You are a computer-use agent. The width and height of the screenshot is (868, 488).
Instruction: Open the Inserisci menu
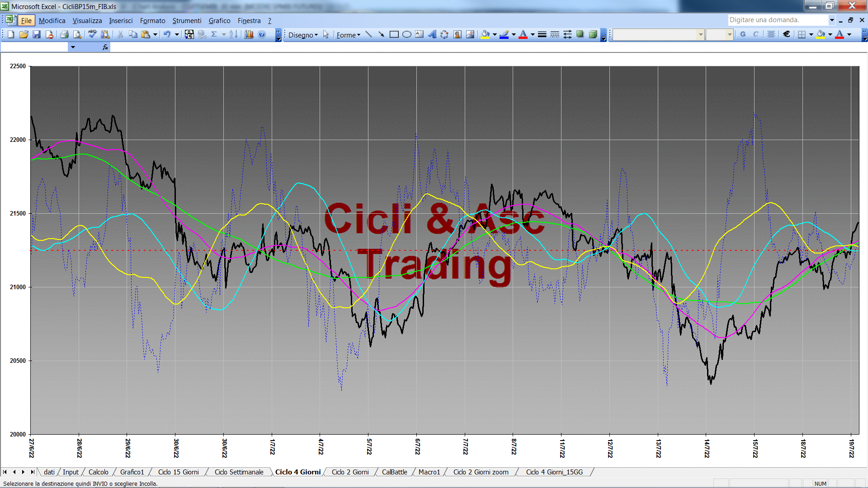(x=121, y=21)
